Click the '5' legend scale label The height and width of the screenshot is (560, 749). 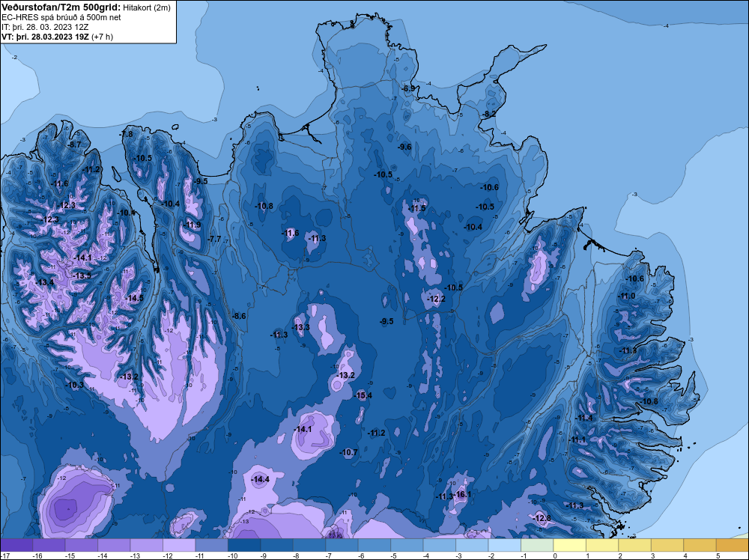(x=718, y=556)
